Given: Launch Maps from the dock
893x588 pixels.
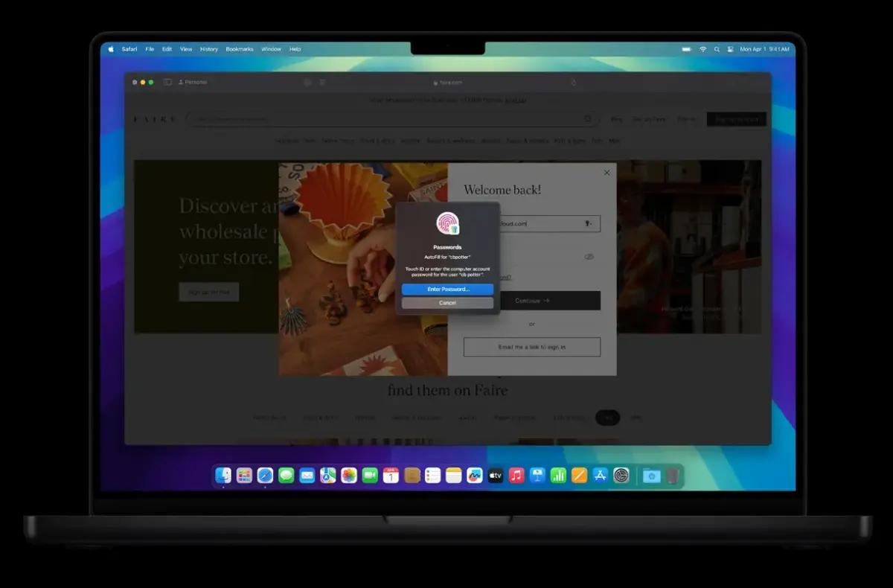Looking at the screenshot, I should coord(328,476).
